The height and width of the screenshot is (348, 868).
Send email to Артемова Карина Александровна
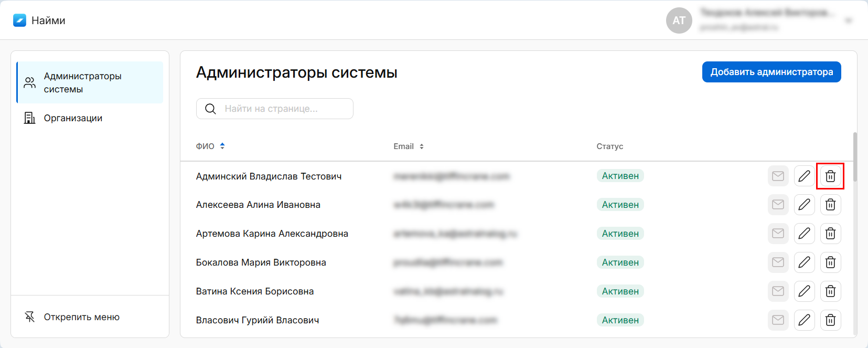(x=778, y=234)
